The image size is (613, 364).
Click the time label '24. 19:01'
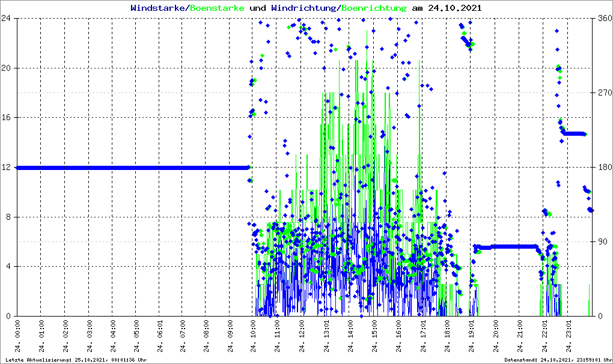pos(472,336)
